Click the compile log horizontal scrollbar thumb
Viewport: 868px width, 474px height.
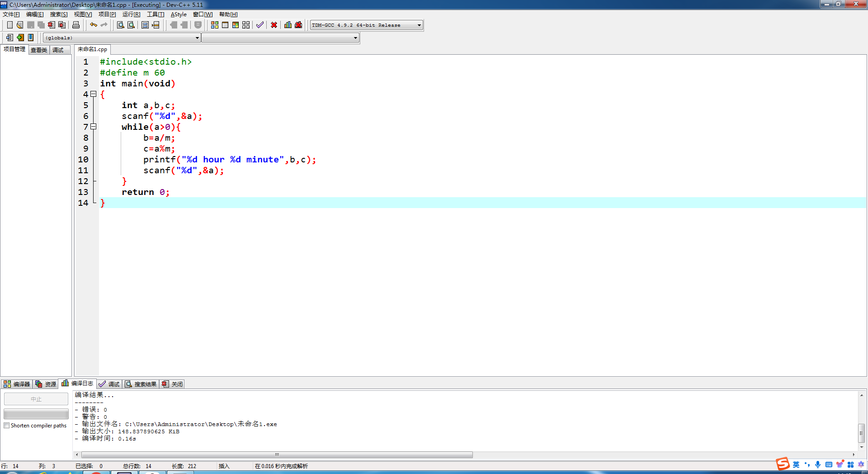(x=277, y=455)
